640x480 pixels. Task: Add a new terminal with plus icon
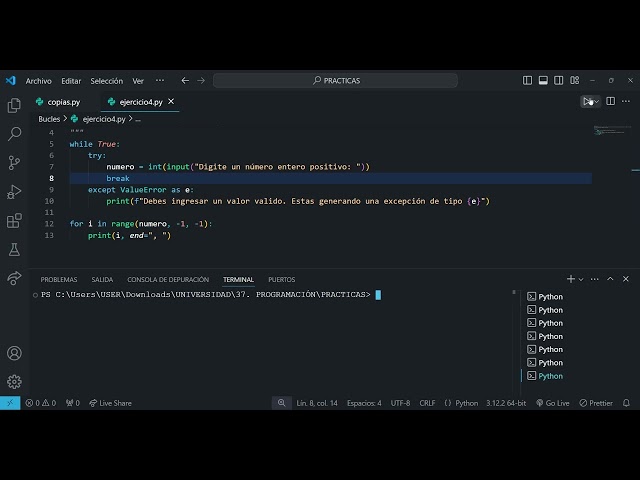point(571,279)
